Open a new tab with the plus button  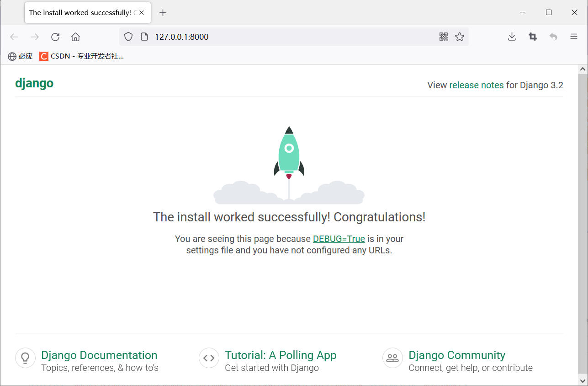click(x=163, y=13)
